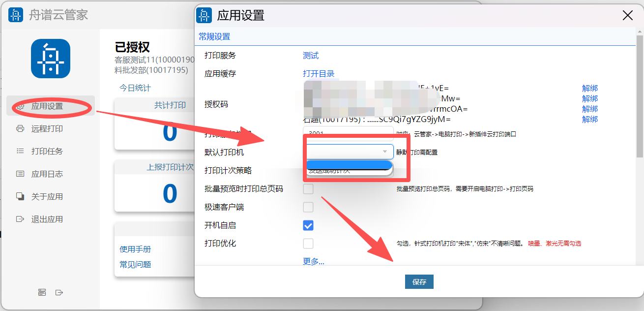Click the list icon beside 打印任务
The height and width of the screenshot is (311, 644).
tap(20, 152)
